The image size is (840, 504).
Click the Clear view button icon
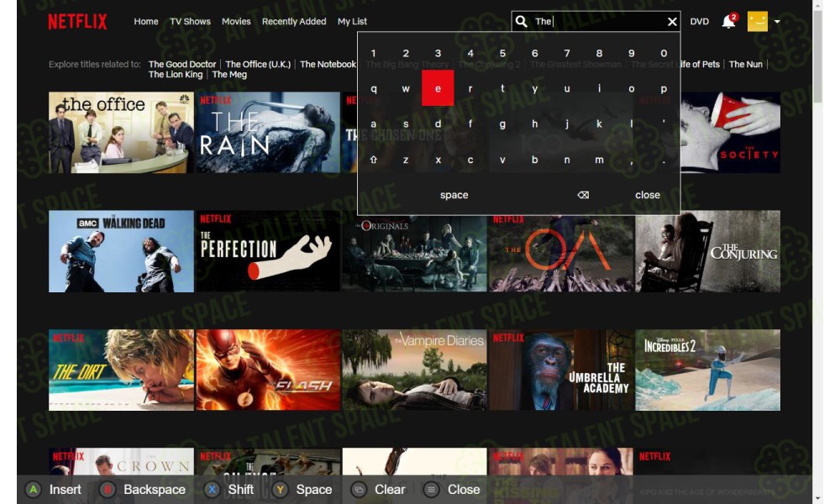tap(359, 489)
